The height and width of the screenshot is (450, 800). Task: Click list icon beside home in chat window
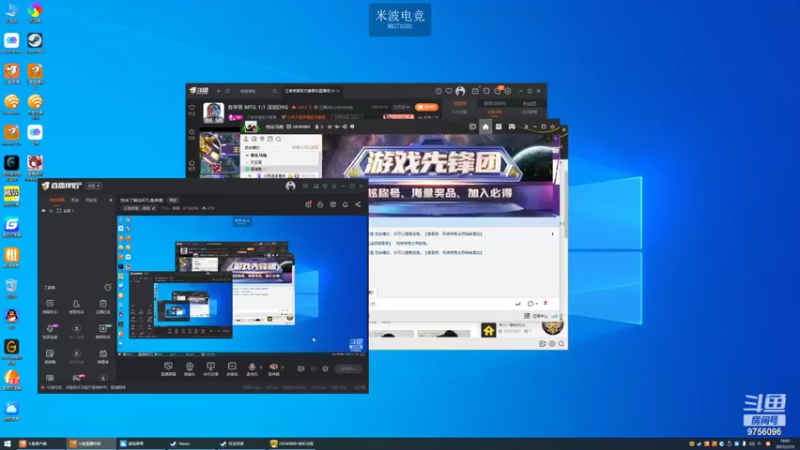(x=498, y=127)
